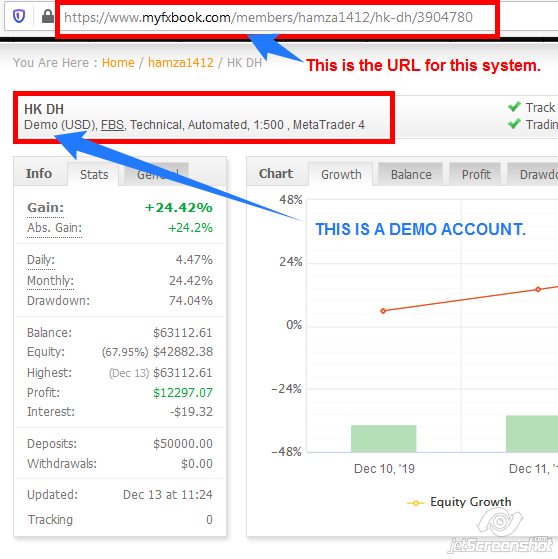Open the hamza1412 breadcrumb link
This screenshot has height=559, width=558.
click(x=181, y=63)
